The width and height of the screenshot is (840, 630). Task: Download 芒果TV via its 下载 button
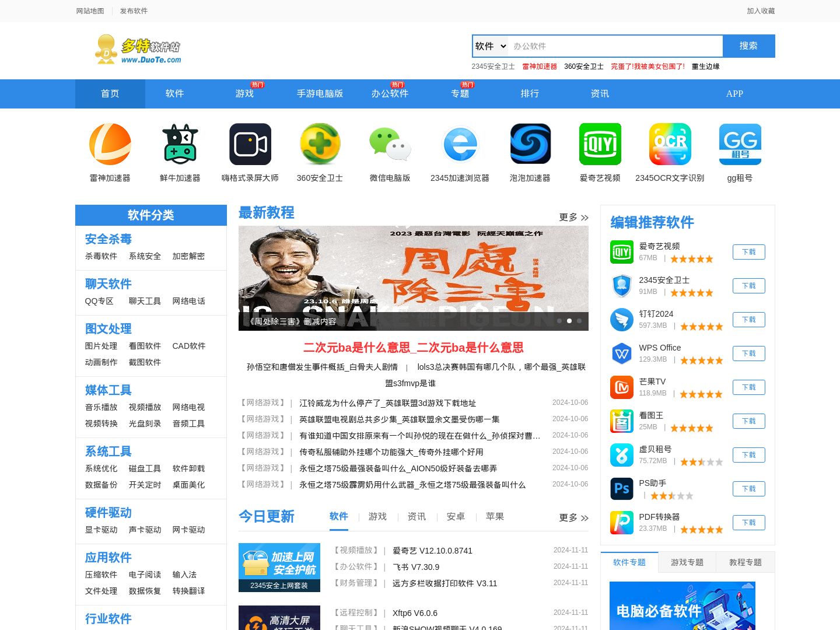749,387
